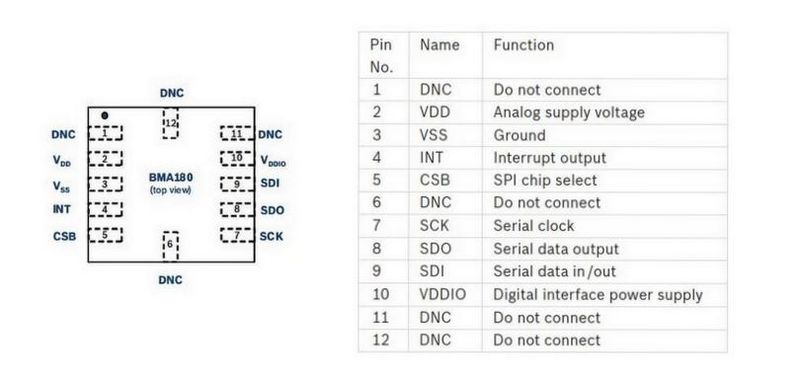Select pin 4 pad beside INT label
Screen dimensions: 800x373
click(106, 209)
